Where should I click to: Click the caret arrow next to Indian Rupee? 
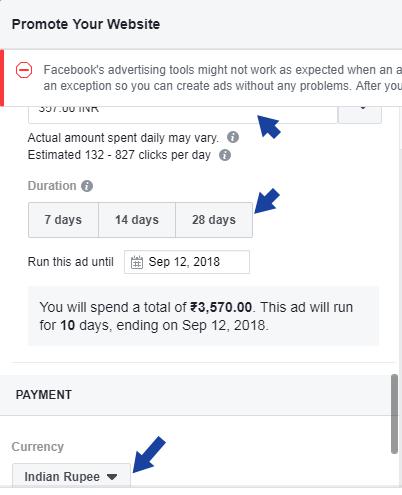112,477
